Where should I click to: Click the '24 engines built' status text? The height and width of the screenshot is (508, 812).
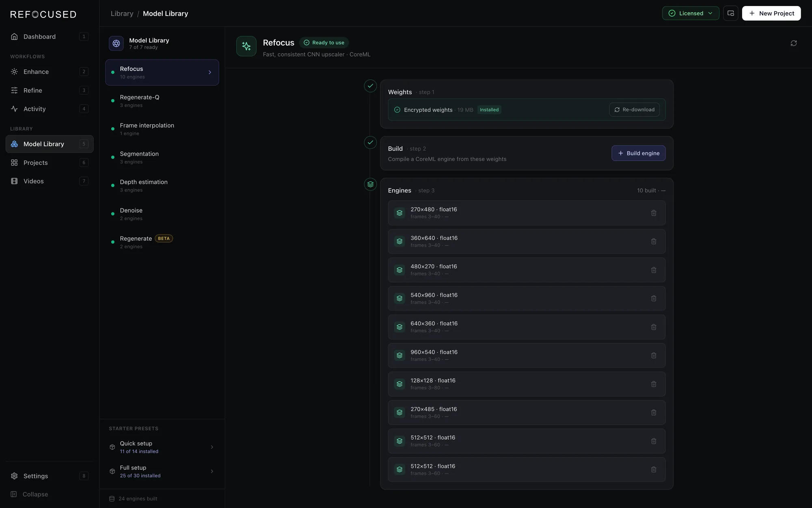click(138, 499)
